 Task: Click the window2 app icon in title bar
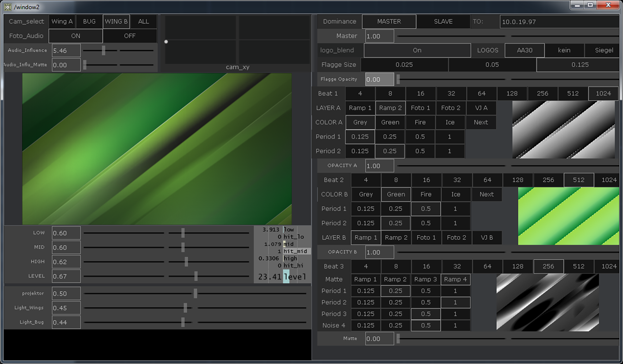coord(7,6)
